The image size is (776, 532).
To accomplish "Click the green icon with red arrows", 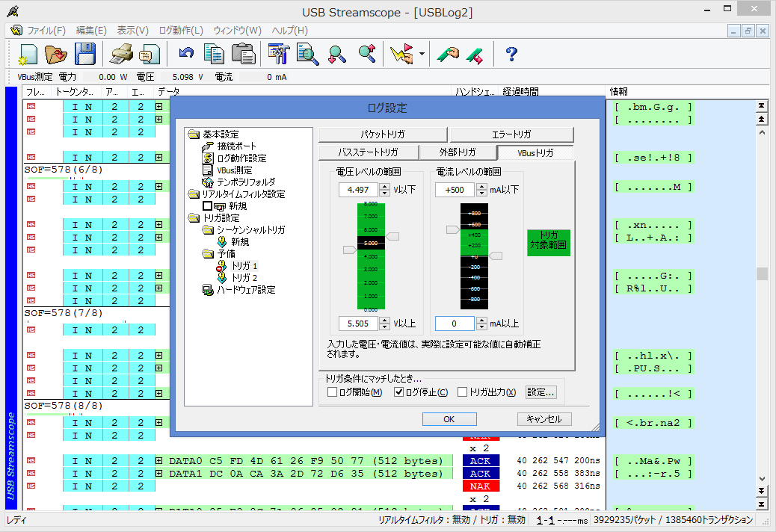I will tap(475, 55).
